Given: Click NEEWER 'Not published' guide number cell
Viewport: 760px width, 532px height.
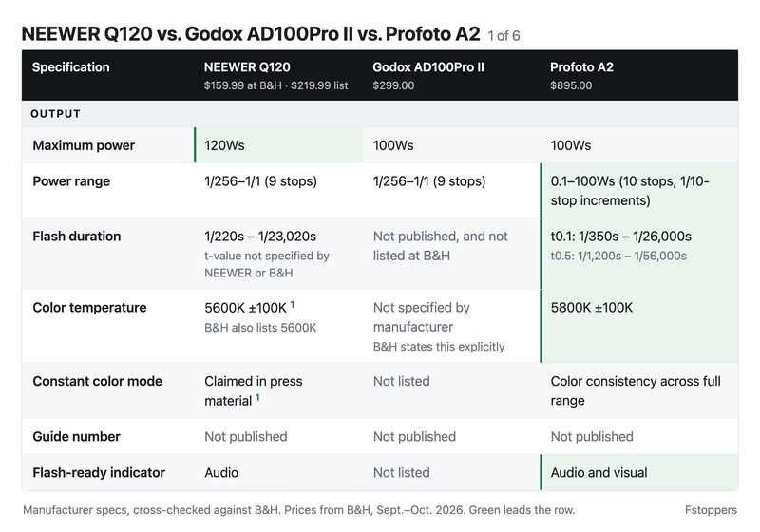Looking at the screenshot, I should tap(246, 437).
